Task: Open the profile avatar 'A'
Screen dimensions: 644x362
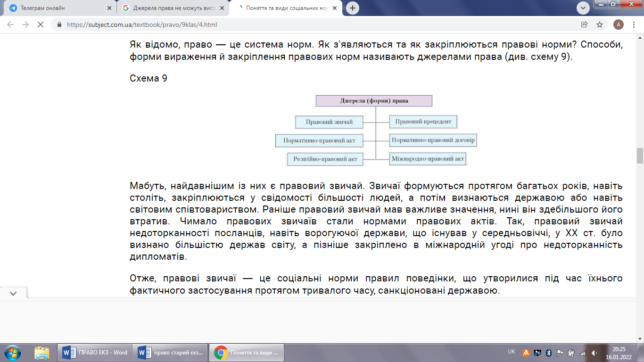Action: click(x=619, y=25)
